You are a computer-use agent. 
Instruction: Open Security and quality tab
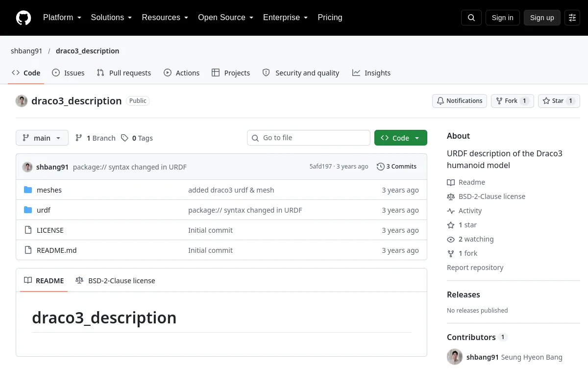click(301, 73)
